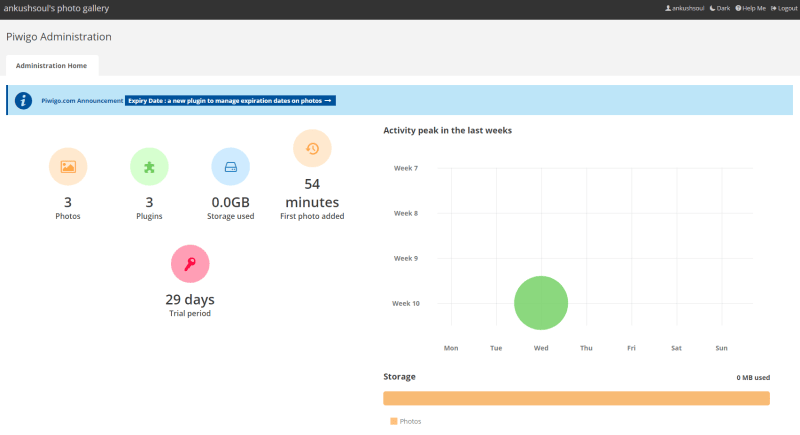
Task: Click the Help Me question icon
Action: tap(750, 8)
